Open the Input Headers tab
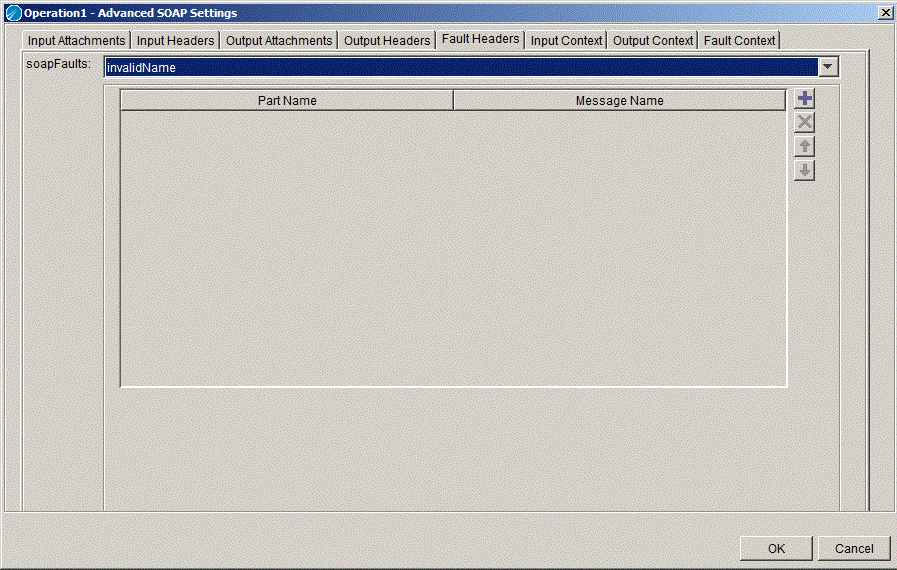 point(175,41)
